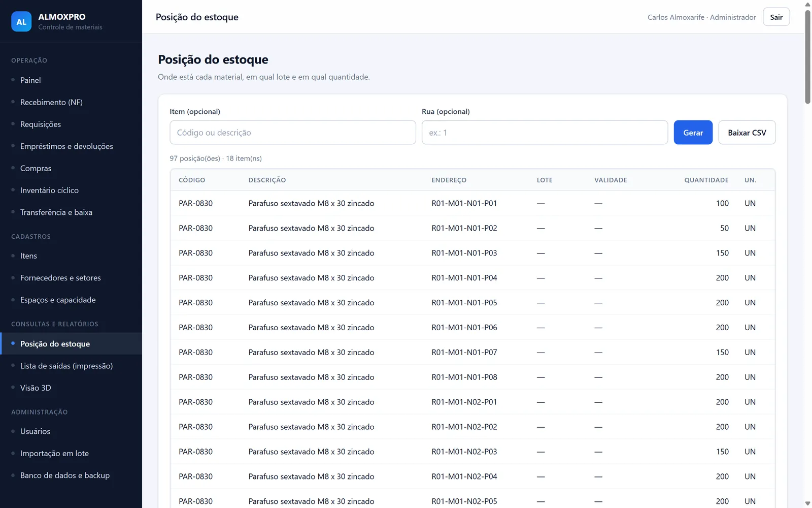Image resolution: width=812 pixels, height=508 pixels.
Task: Open the Visão 3D view
Action: [36, 388]
